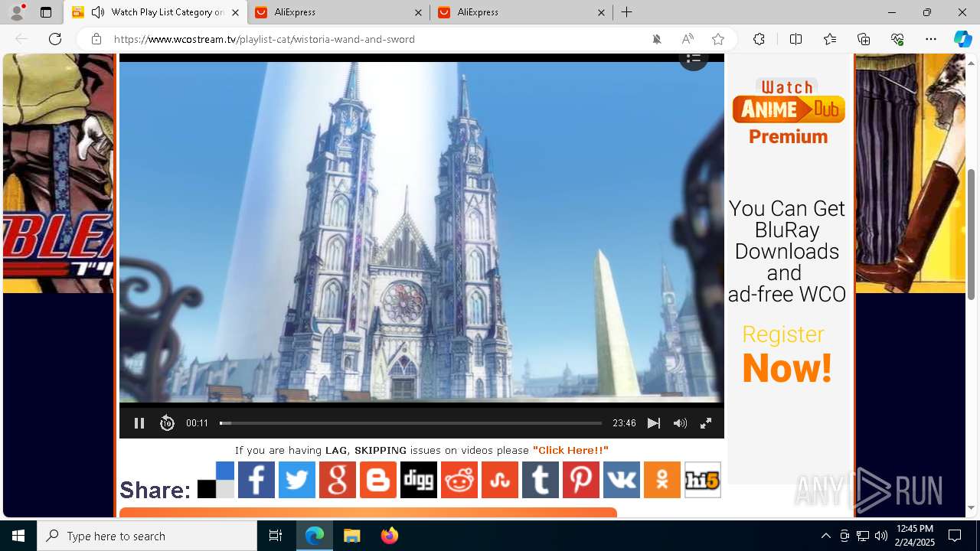Share on StumbleUpon
Viewport: 980px width, 551px height.
[500, 480]
